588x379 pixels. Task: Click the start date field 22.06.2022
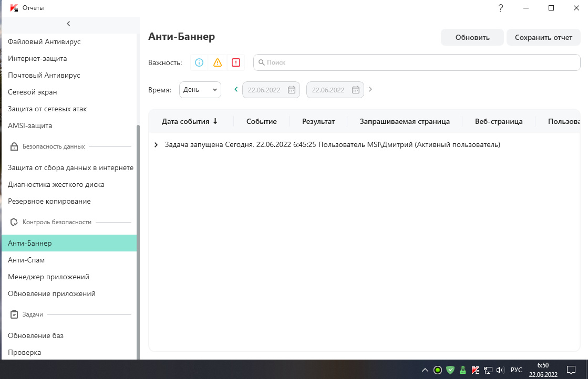click(271, 90)
